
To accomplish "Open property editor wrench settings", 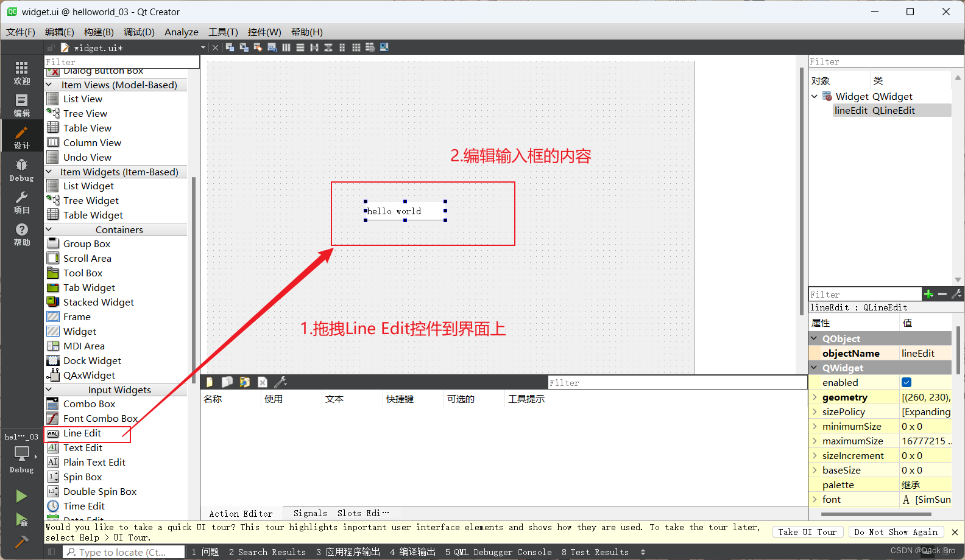I will click(956, 294).
